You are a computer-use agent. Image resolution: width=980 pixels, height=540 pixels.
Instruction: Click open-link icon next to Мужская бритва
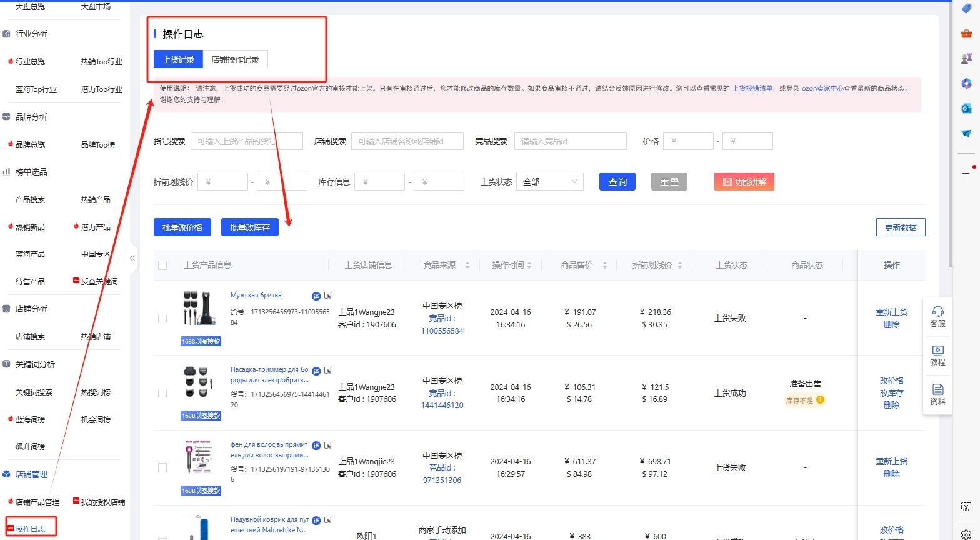pos(328,296)
